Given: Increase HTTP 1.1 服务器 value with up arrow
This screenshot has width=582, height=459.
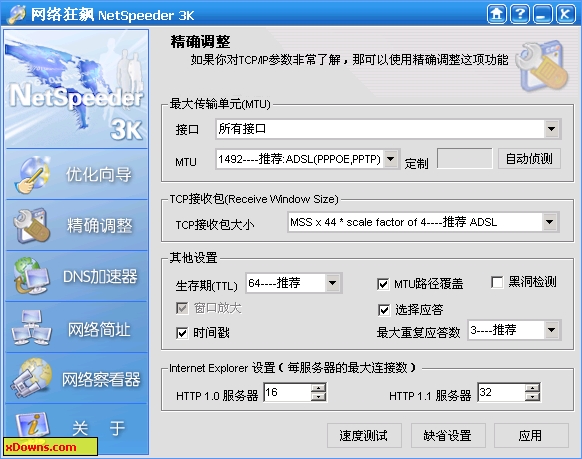Looking at the screenshot, I should pyautogui.click(x=532, y=388).
